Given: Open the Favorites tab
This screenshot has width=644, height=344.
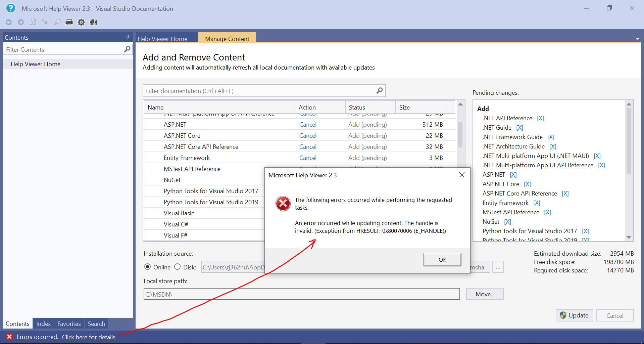Looking at the screenshot, I should point(69,324).
